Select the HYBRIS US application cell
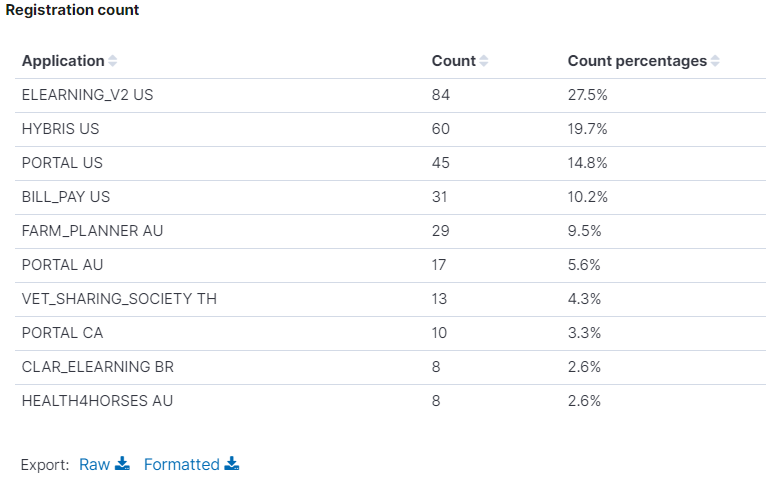The image size is (766, 485). [60, 129]
